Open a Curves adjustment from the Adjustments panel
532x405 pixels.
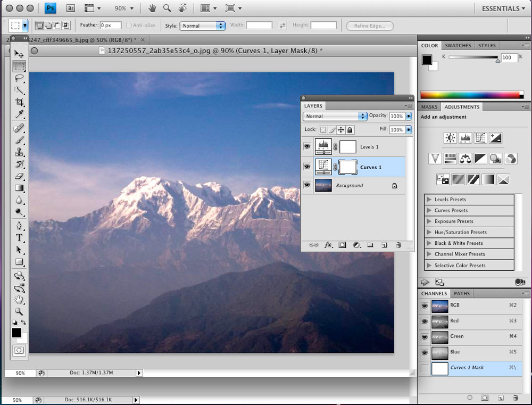point(479,137)
